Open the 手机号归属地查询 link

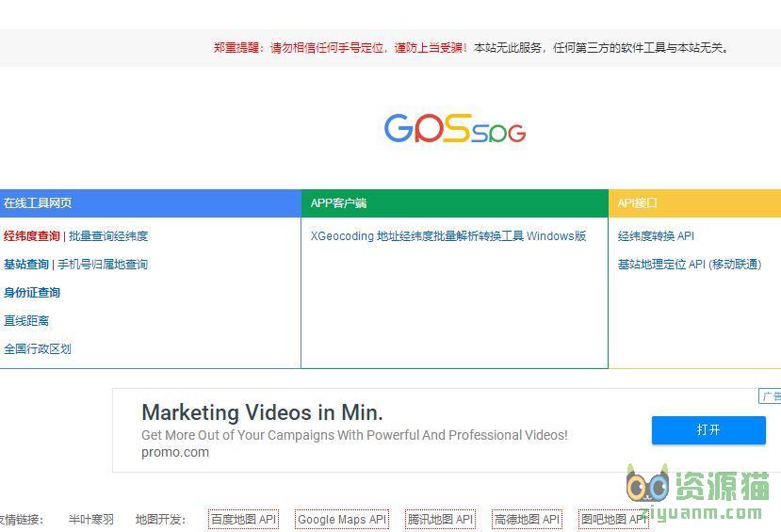click(x=103, y=265)
